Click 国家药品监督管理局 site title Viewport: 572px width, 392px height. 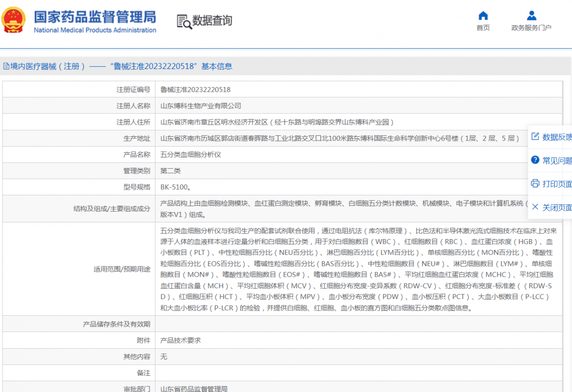95,17
